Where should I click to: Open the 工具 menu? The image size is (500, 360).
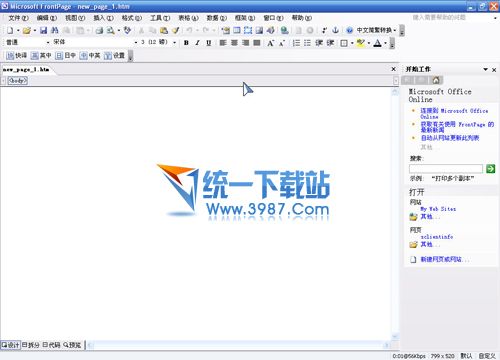click(160, 18)
